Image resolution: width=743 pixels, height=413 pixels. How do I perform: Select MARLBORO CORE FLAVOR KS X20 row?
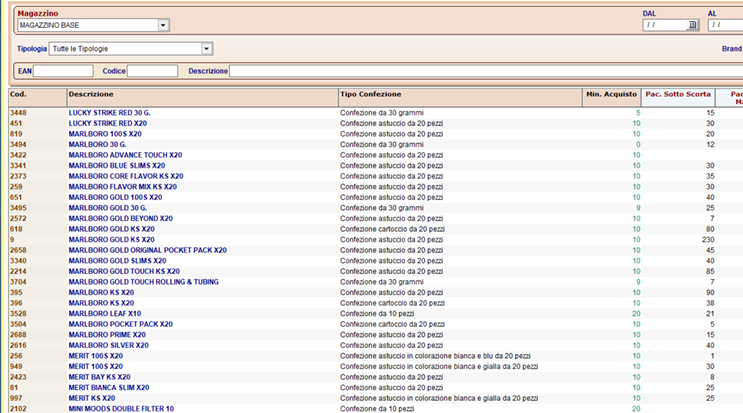376,176
